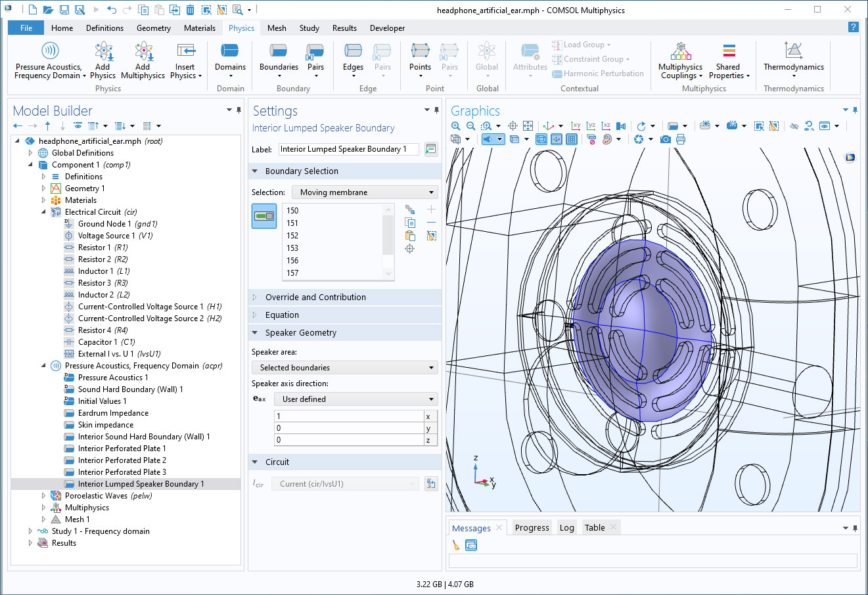The height and width of the screenshot is (595, 868).
Task: Paste selection using clipboard icon in Settings
Action: [410, 236]
